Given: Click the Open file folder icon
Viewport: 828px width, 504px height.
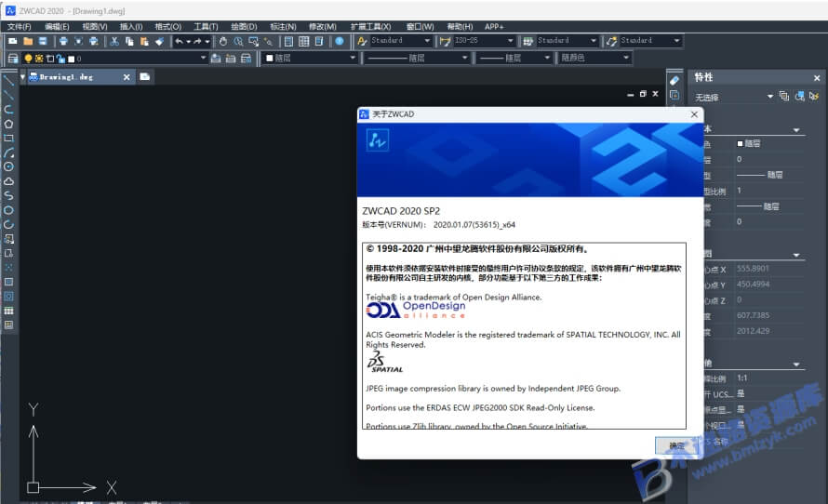Looking at the screenshot, I should pyautogui.click(x=28, y=41).
